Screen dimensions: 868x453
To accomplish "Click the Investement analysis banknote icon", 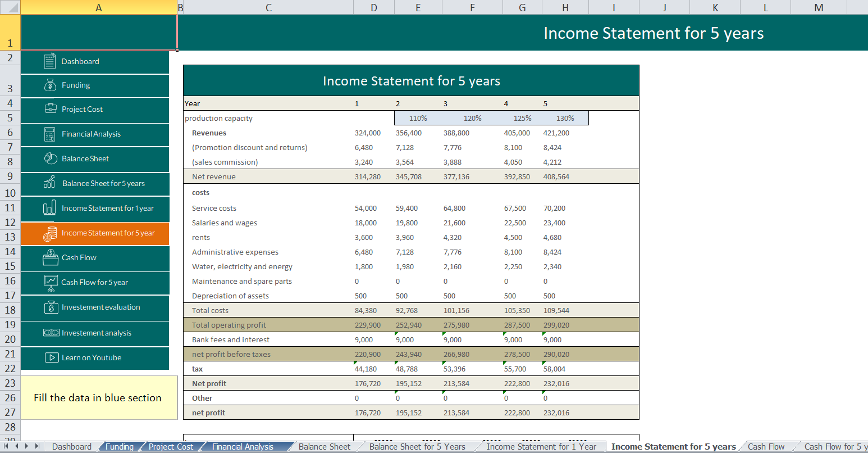I will [x=51, y=333].
